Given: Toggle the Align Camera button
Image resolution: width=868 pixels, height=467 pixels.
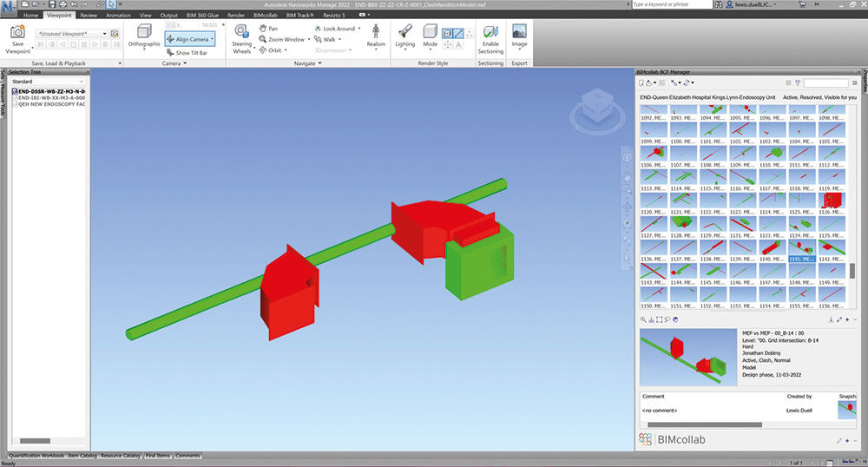Looking at the screenshot, I should 187,39.
